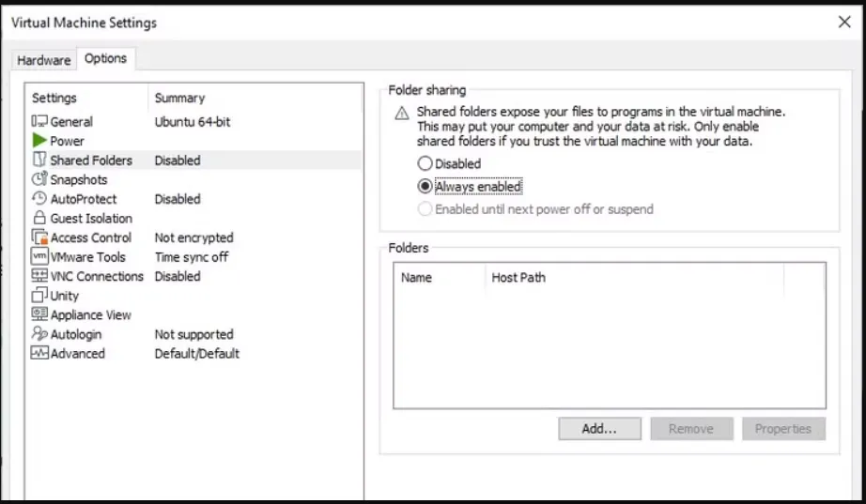Close the Virtual Machine Settings dialog

[x=843, y=23]
